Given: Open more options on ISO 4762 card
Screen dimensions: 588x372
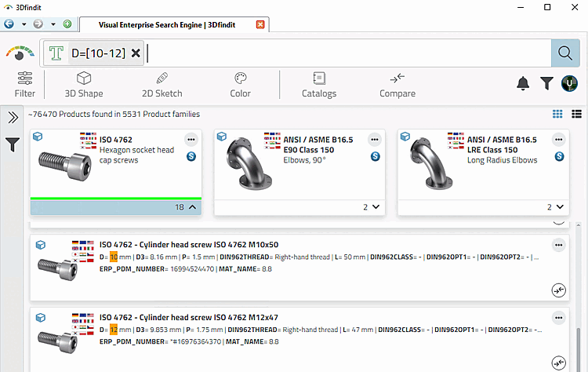Looking at the screenshot, I should point(191,140).
